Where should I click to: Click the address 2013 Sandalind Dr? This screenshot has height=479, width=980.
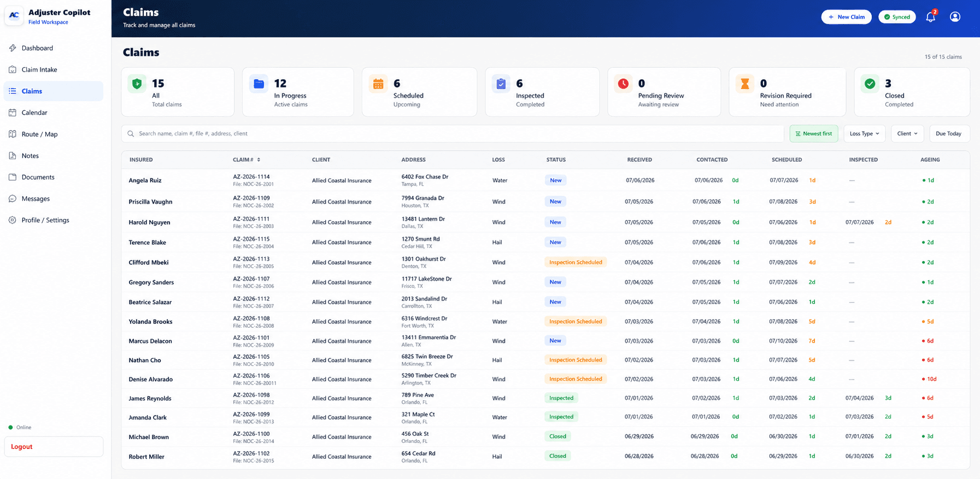[x=424, y=299]
